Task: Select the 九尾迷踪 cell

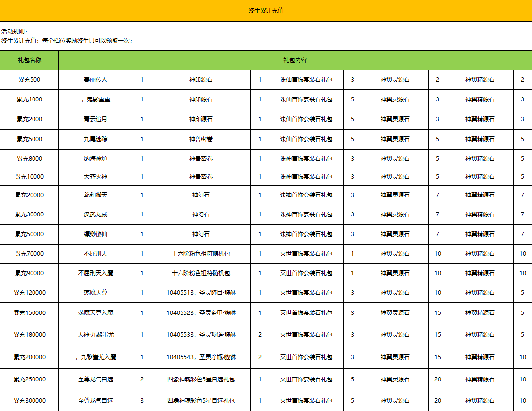Action: [x=96, y=139]
